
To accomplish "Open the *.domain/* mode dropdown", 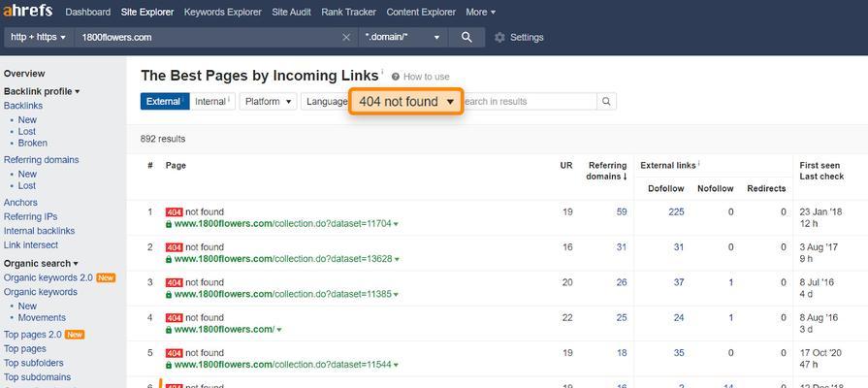I will coord(402,37).
